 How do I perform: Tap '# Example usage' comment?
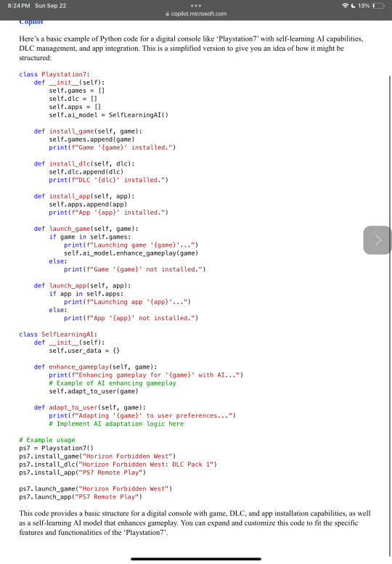coord(47,441)
